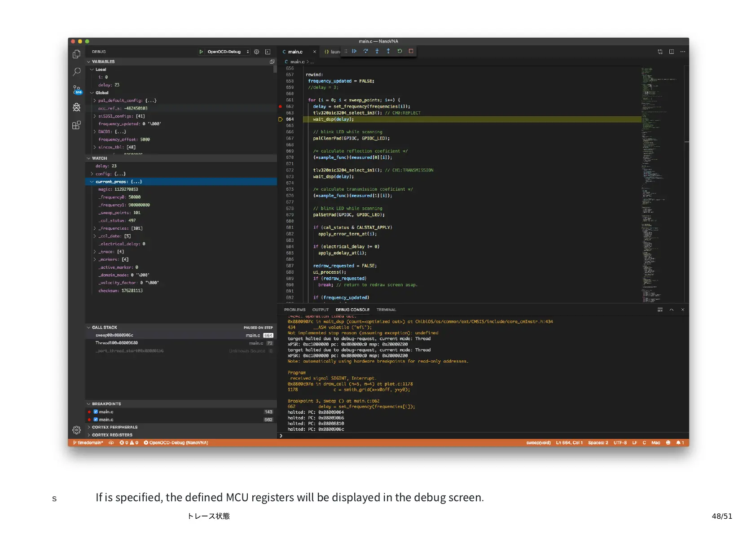Viewport: 756px width, 534px height.
Task: Open the Extensions sidebar view
Action: coord(77,125)
